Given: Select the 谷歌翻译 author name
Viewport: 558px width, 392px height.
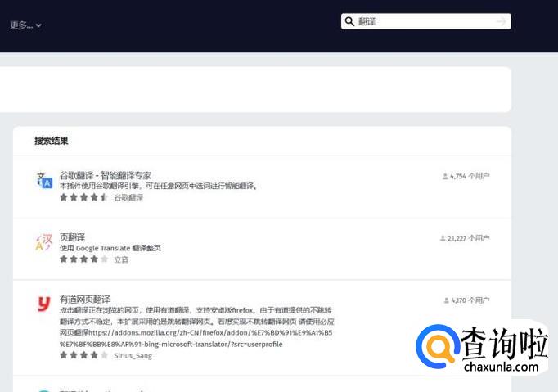Looking at the screenshot, I should point(128,197).
